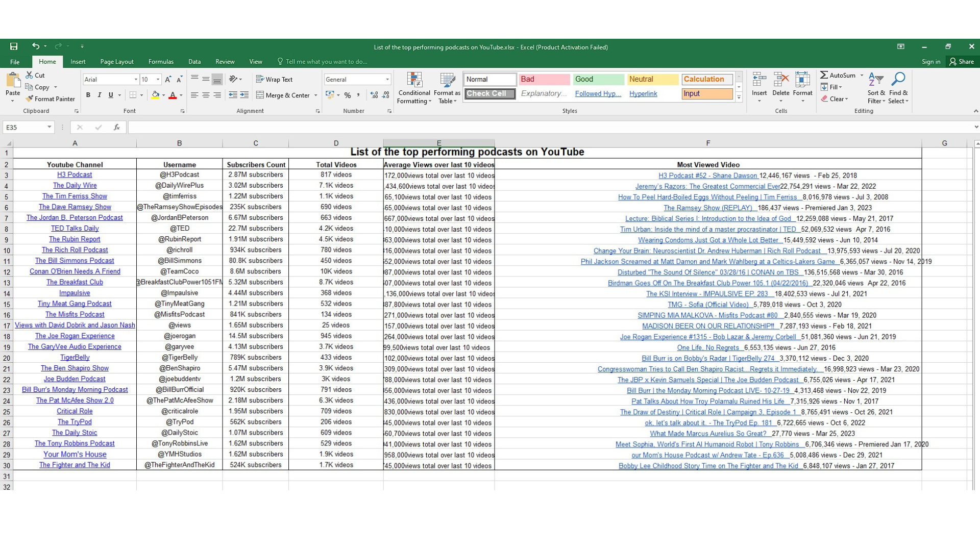Apply the Good cell style swatch

[x=598, y=79]
